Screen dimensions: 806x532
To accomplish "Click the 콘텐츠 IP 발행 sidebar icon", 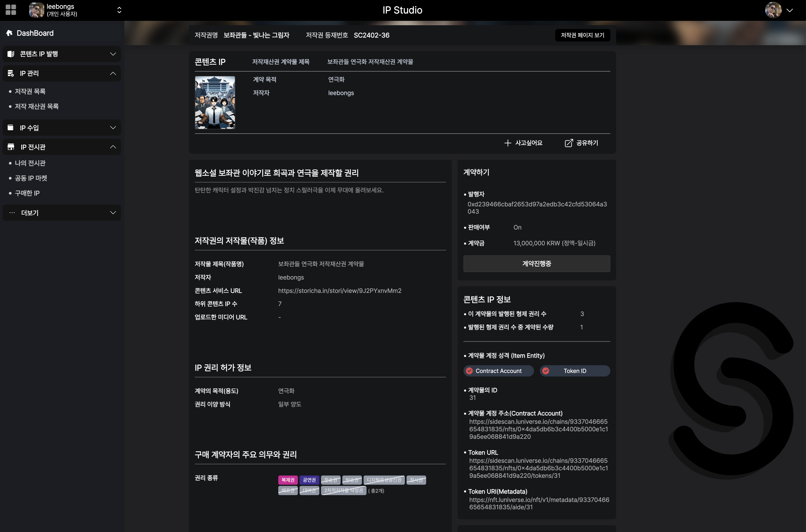I will pos(11,54).
